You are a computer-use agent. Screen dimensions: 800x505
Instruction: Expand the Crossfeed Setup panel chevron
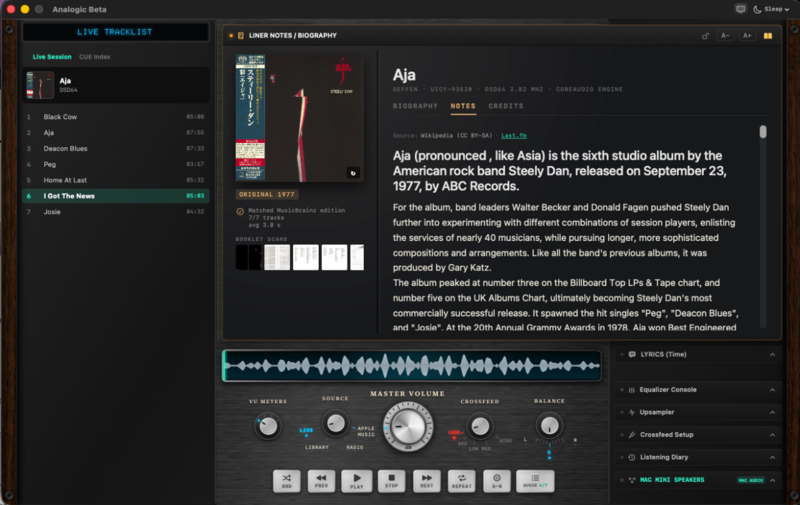(772, 435)
